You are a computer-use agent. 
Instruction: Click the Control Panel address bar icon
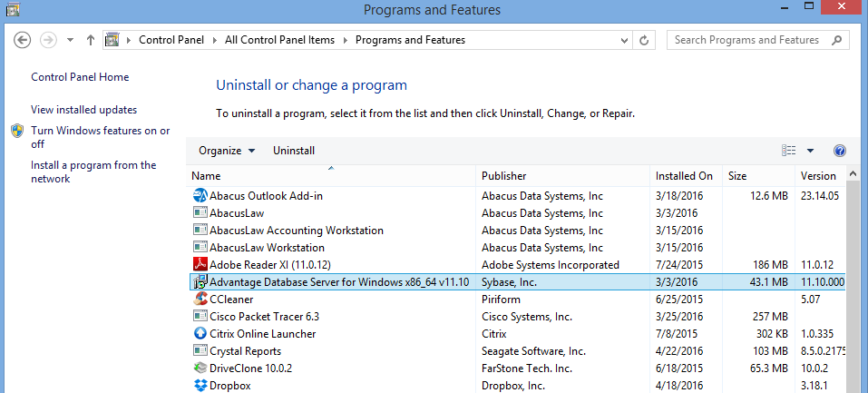(112, 40)
